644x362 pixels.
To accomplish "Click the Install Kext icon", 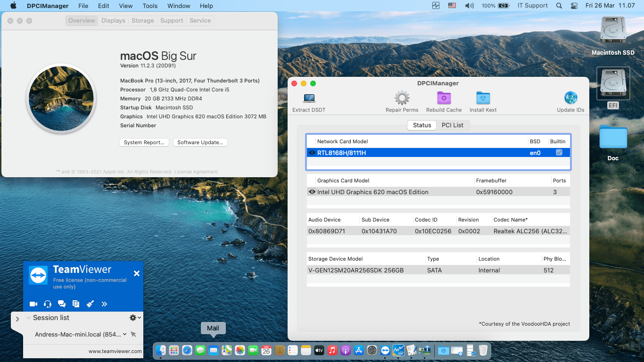I will [x=483, y=98].
